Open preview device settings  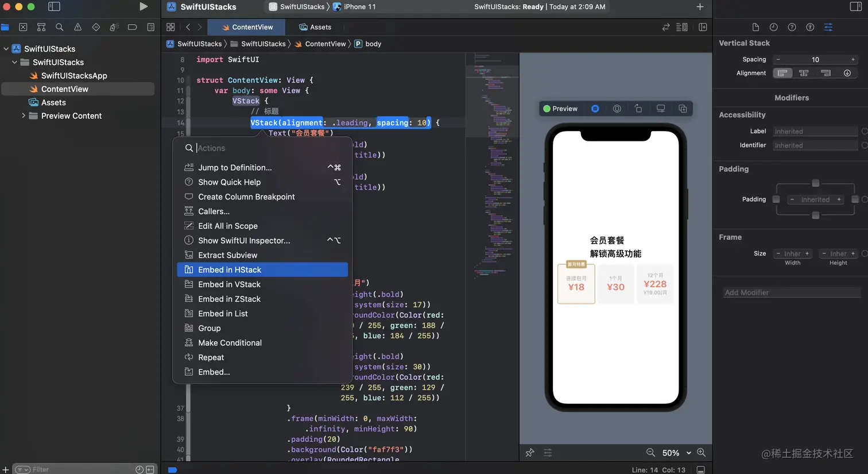[x=661, y=109]
